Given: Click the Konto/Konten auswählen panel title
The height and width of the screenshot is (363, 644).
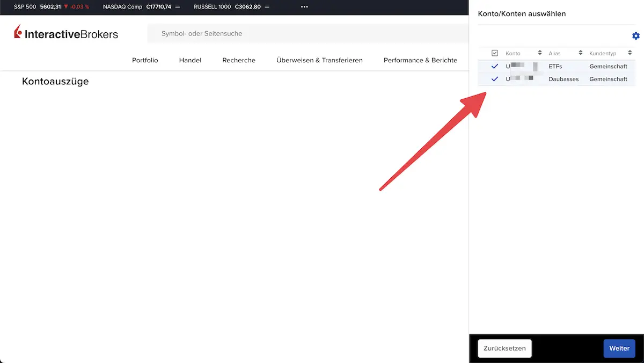Looking at the screenshot, I should click(522, 14).
